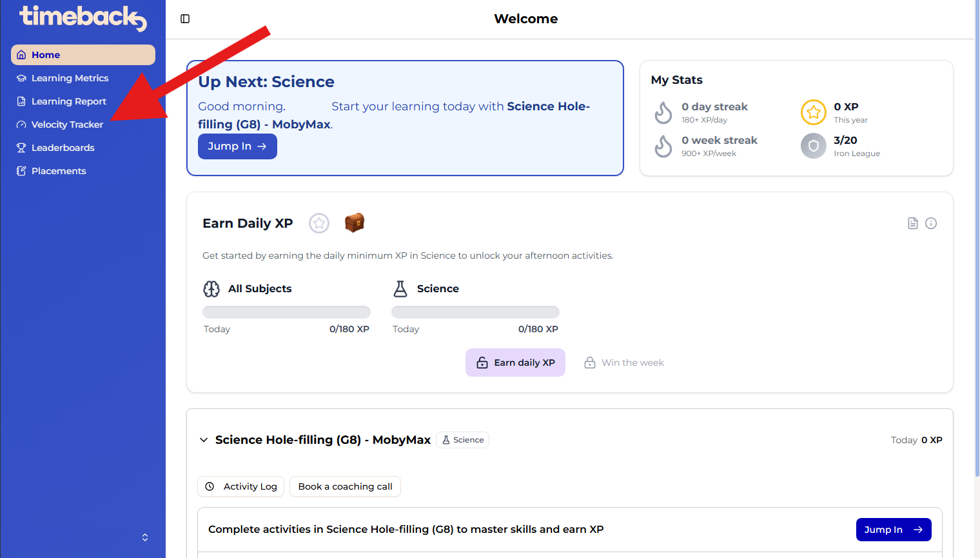Click the timeback logo

(83, 18)
